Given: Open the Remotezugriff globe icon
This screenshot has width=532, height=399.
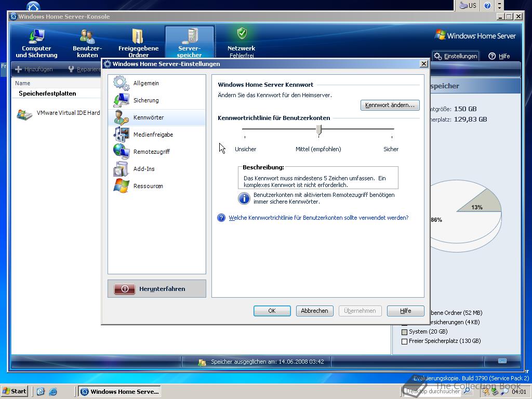Looking at the screenshot, I should (x=121, y=152).
